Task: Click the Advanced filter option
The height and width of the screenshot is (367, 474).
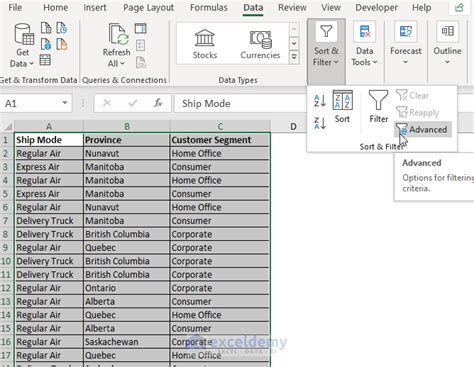Action: tap(422, 129)
